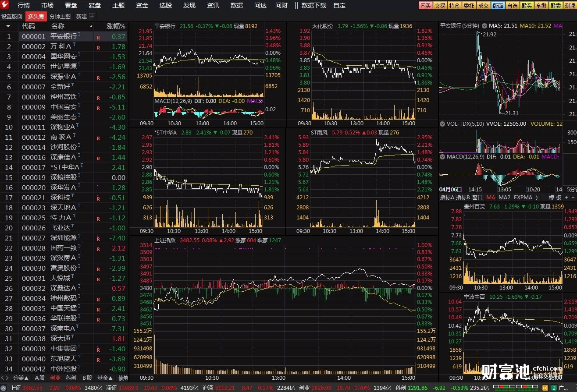Click 指标A button below 5-minute chart
This screenshot has width=577, height=392.
click(447, 198)
